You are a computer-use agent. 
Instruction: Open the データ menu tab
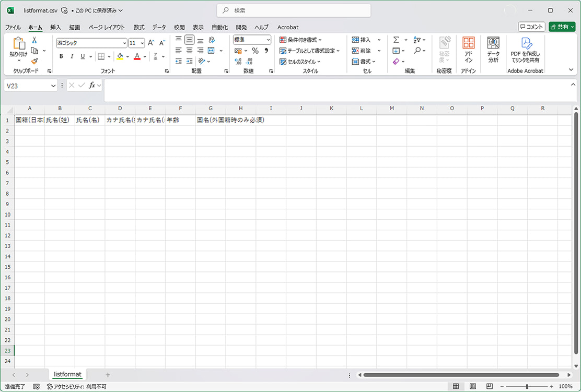[159, 27]
